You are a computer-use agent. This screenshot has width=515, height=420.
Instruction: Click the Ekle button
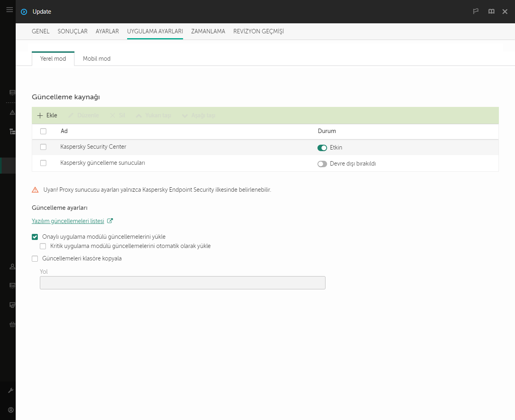47,115
